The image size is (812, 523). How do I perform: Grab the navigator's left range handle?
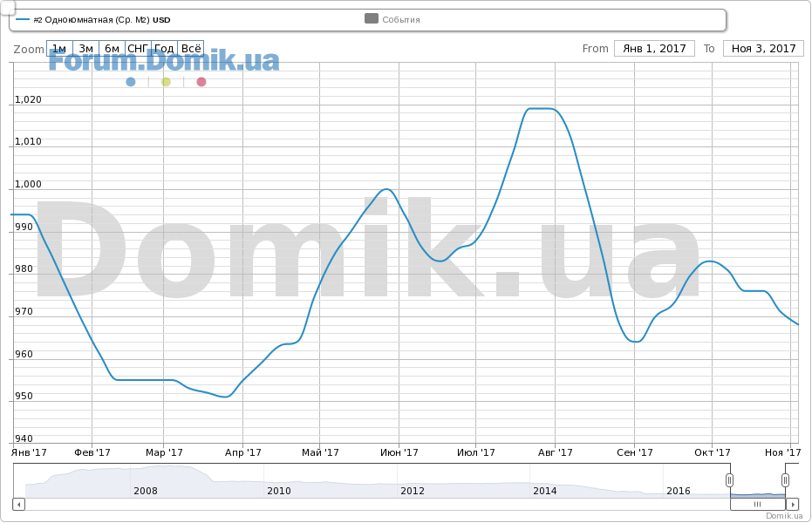[x=730, y=480]
